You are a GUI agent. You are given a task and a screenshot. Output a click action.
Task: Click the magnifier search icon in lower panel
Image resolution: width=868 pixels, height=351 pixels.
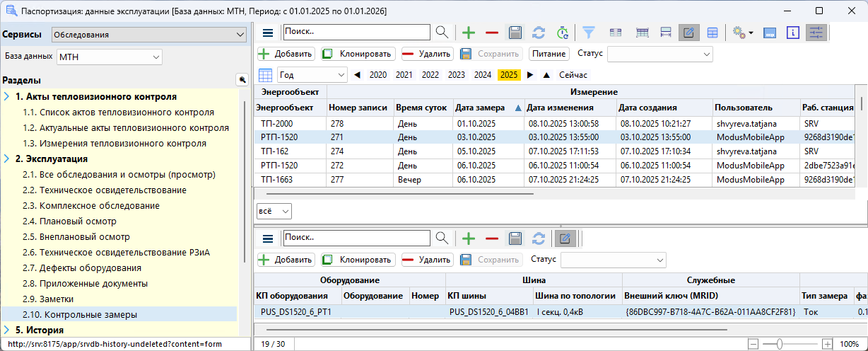click(442, 238)
